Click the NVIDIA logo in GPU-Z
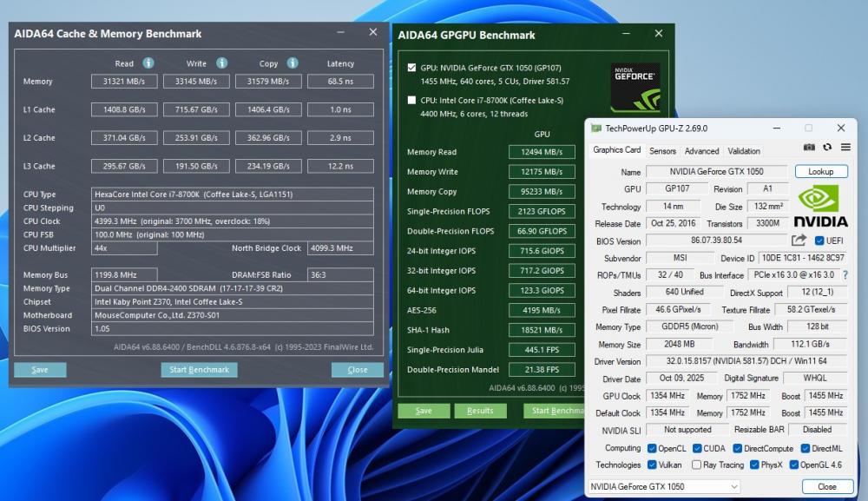Screen dimensions: 868x501 point(821,207)
